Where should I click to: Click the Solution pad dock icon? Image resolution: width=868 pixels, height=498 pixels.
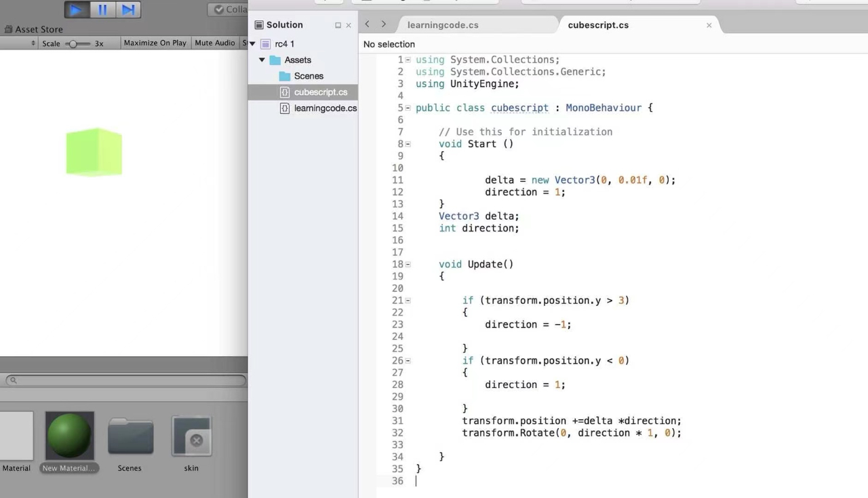point(338,25)
